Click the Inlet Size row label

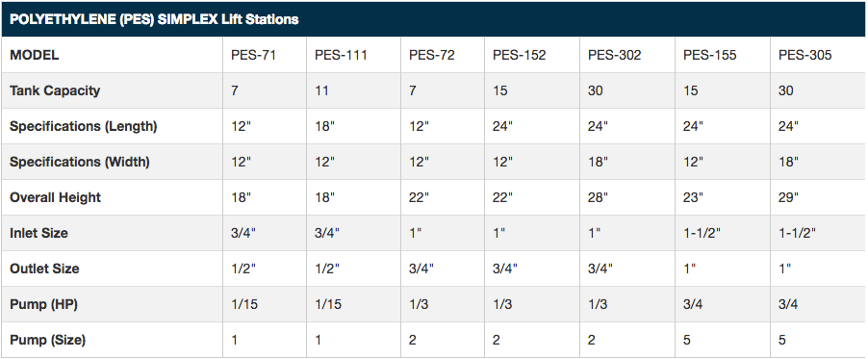pyautogui.click(x=38, y=233)
